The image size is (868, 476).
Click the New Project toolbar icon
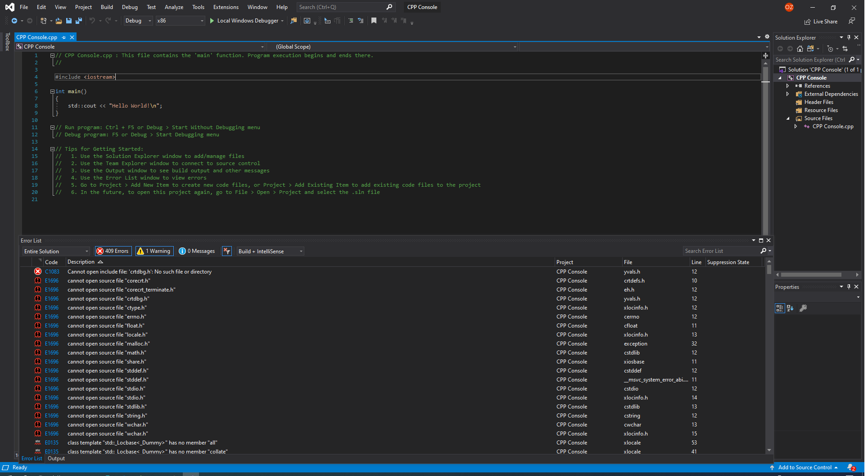43,21
